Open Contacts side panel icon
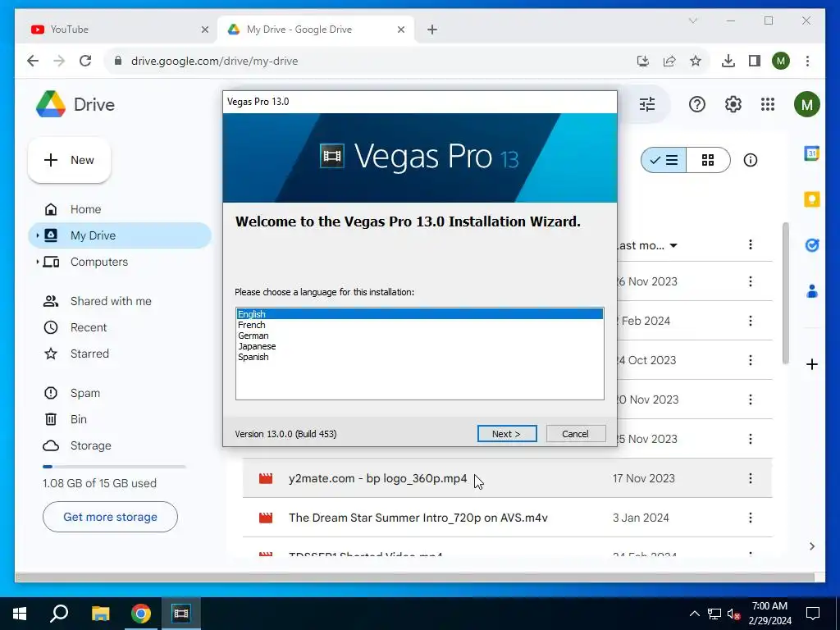The width and height of the screenshot is (840, 630). 811,291
